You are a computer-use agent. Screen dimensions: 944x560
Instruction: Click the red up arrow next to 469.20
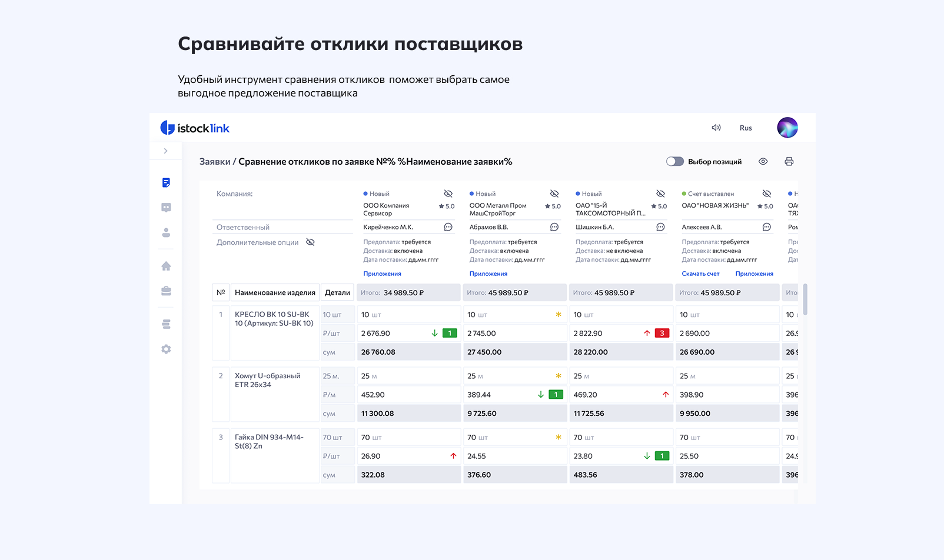pyautogui.click(x=666, y=395)
